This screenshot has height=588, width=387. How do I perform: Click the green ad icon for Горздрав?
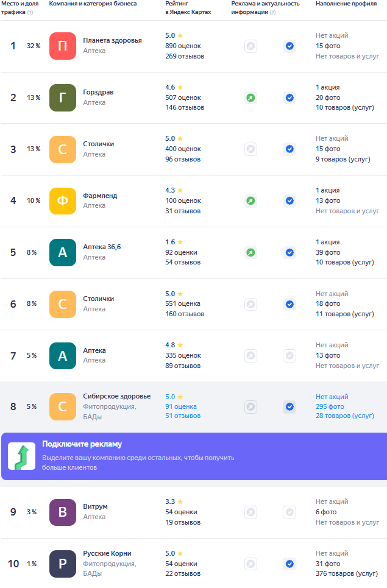[x=250, y=97]
